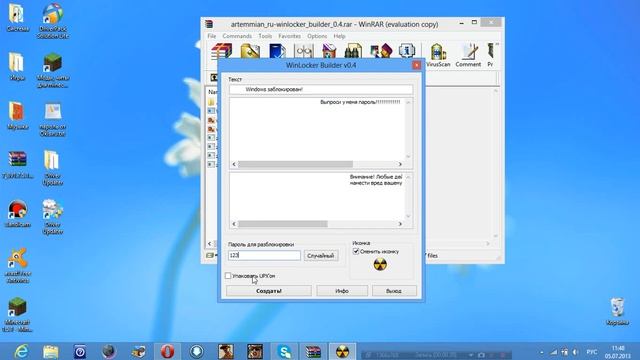Click the password field containing 123

(264, 256)
